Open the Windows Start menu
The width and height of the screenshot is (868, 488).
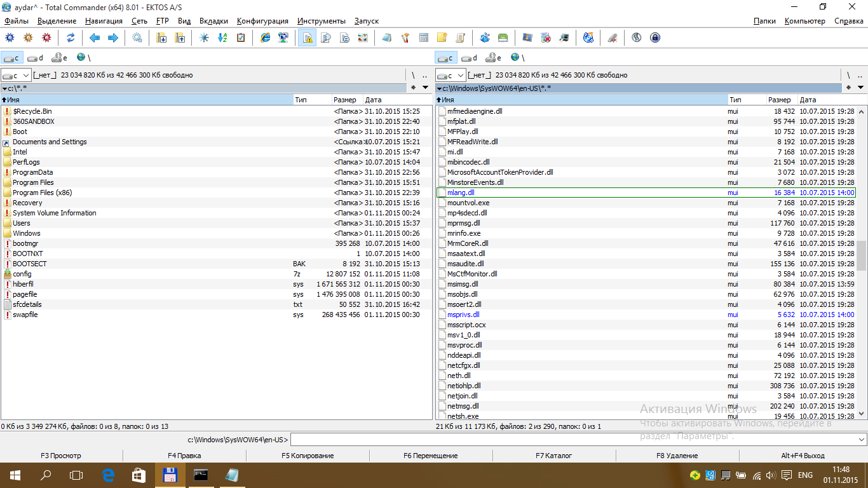(x=15, y=475)
